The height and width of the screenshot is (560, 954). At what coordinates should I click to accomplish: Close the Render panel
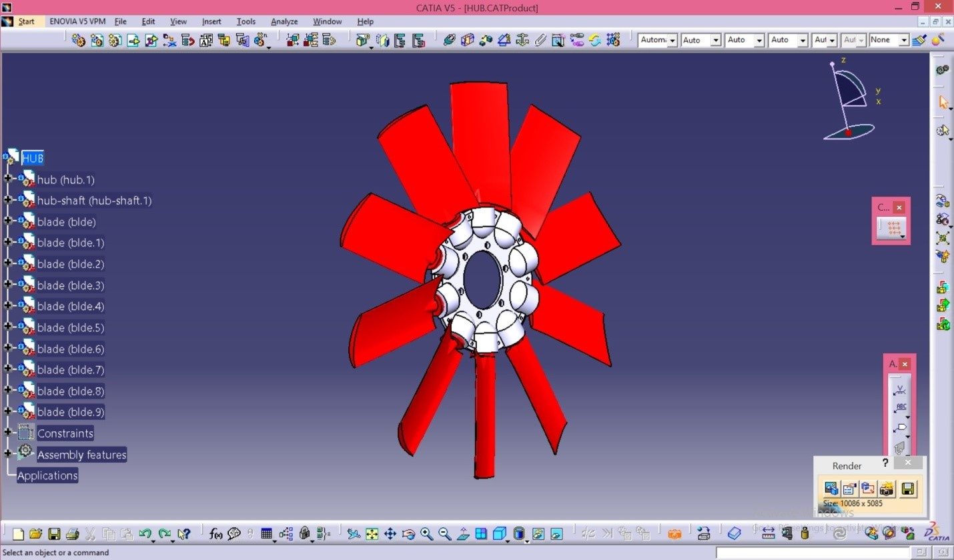(x=908, y=463)
